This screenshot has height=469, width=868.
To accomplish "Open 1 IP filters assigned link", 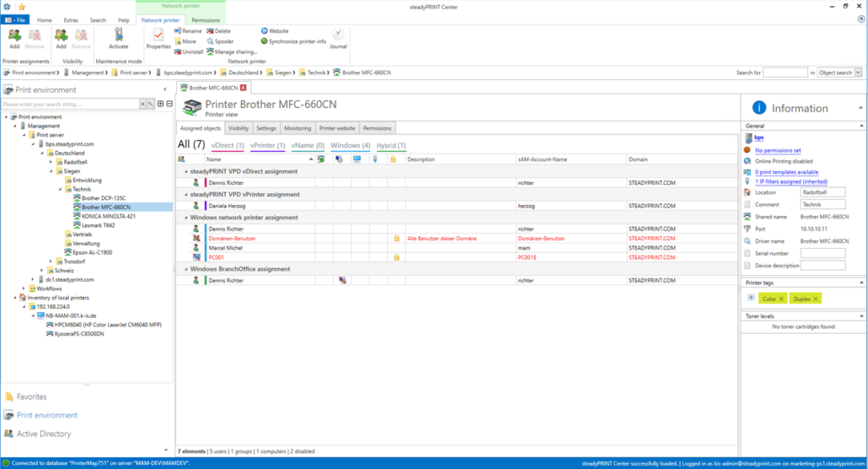I will point(791,181).
